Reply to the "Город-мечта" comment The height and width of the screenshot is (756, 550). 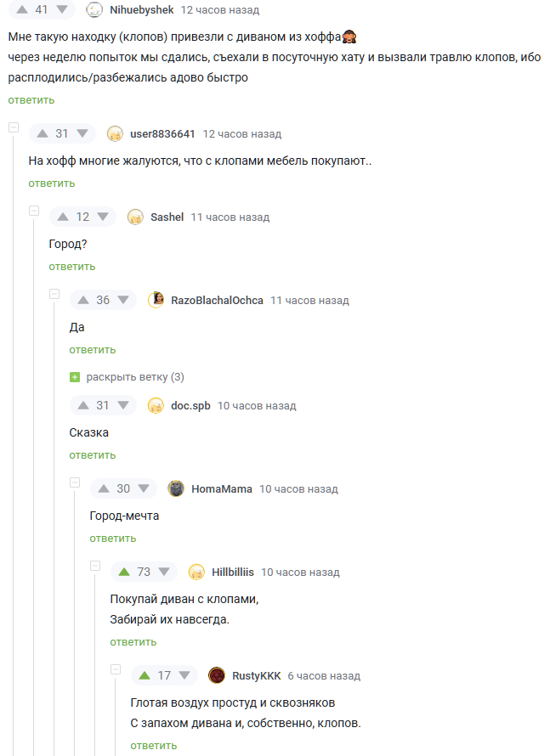tap(113, 539)
